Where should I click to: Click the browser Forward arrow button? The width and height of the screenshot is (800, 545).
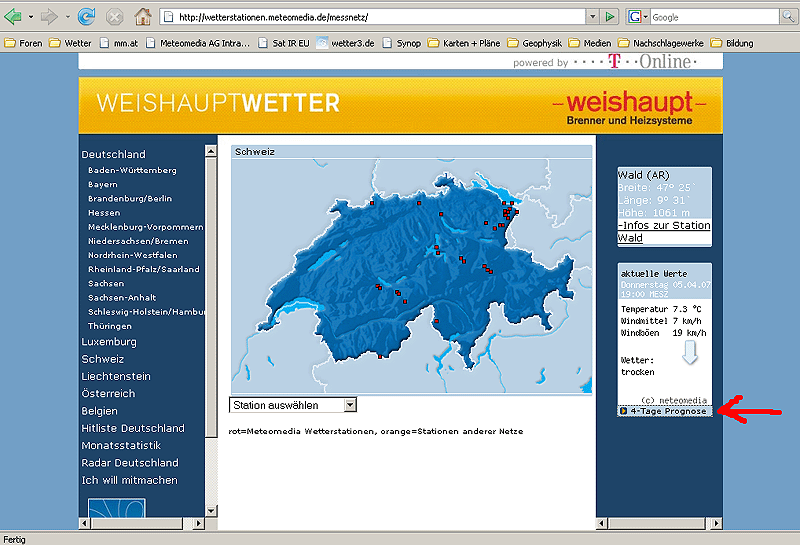pos(49,17)
